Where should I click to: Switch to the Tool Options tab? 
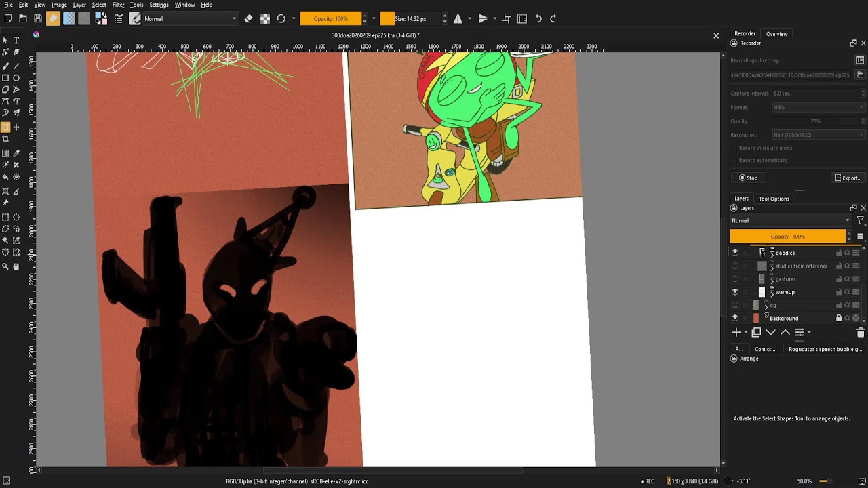tap(774, 199)
